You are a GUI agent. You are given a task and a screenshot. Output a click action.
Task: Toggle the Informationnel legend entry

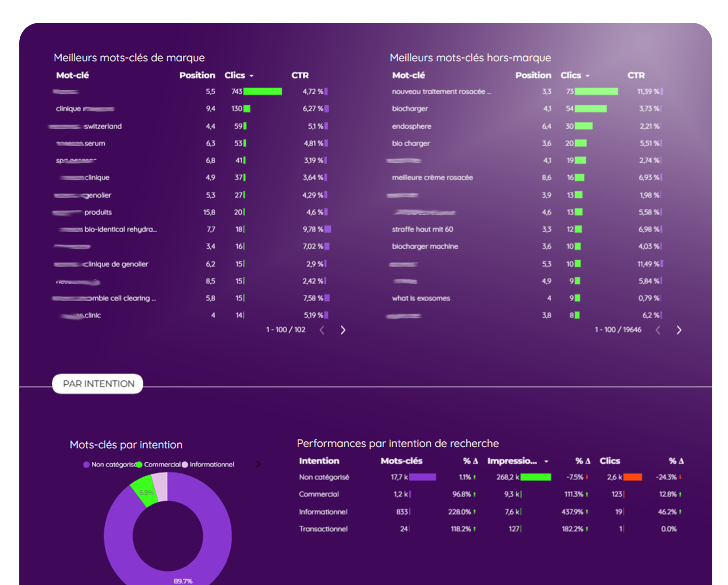coord(210,464)
